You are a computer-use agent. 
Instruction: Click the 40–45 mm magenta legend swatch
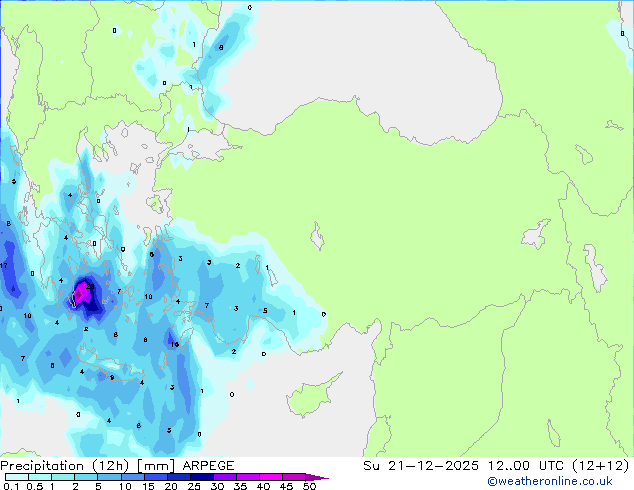(271, 477)
